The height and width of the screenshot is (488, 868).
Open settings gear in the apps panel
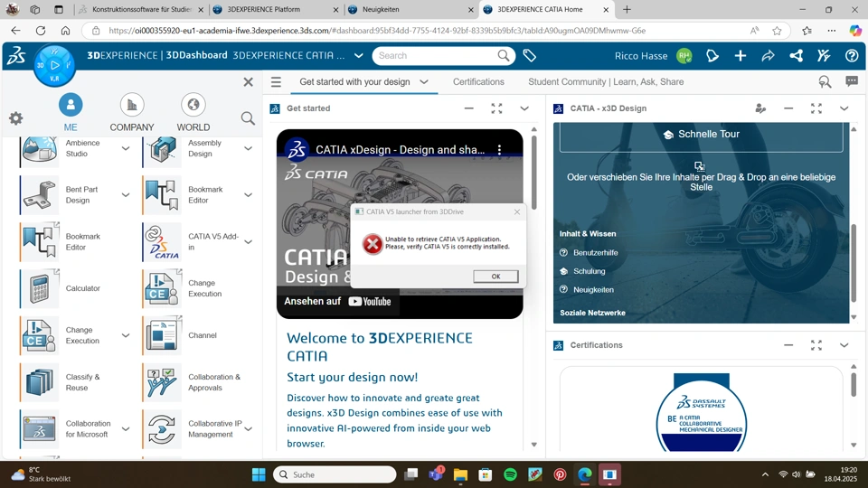click(x=16, y=117)
